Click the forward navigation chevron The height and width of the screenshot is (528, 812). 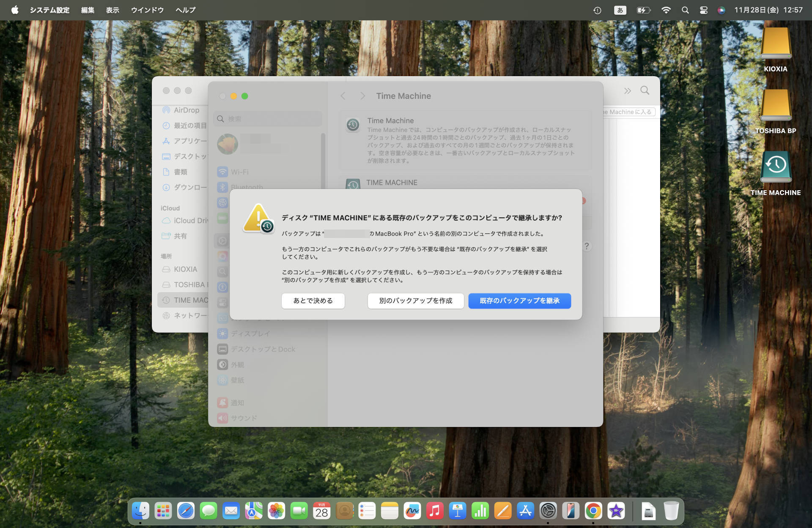tap(362, 96)
